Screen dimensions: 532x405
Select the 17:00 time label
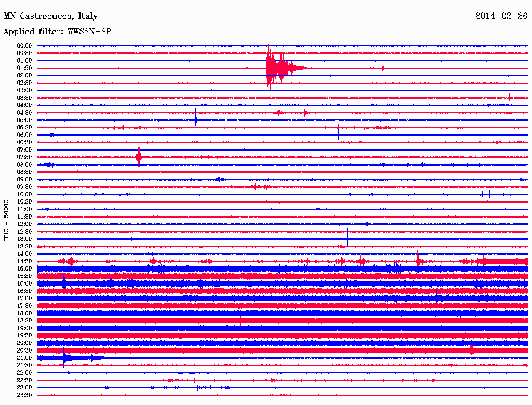[x=24, y=299]
